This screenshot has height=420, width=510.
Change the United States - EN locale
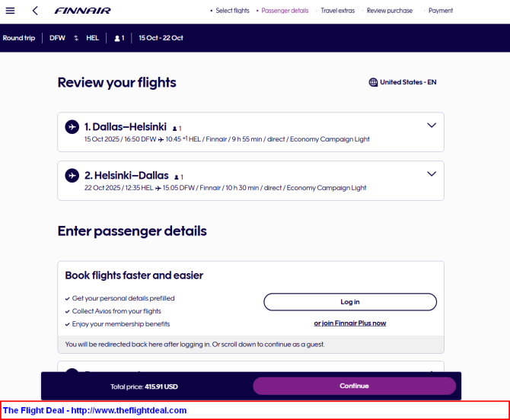pyautogui.click(x=408, y=82)
